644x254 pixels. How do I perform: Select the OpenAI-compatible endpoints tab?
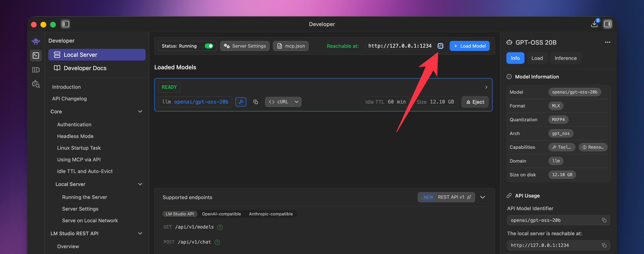tap(221, 214)
